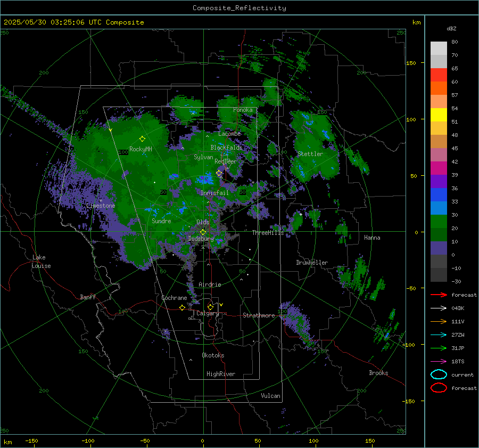The image size is (479, 448).
Task: Click the green 31JP arrow icon
Action: (439, 348)
